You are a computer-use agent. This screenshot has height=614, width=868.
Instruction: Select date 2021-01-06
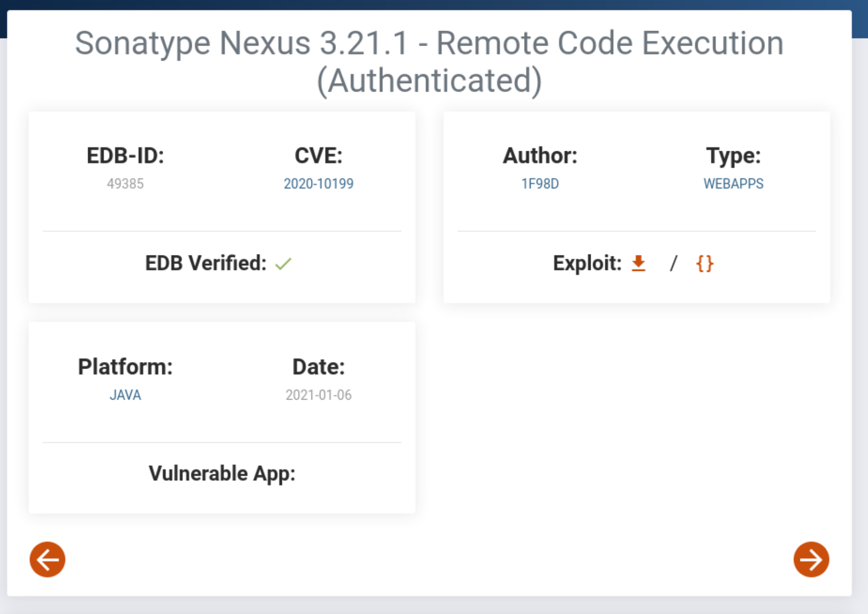pos(318,395)
